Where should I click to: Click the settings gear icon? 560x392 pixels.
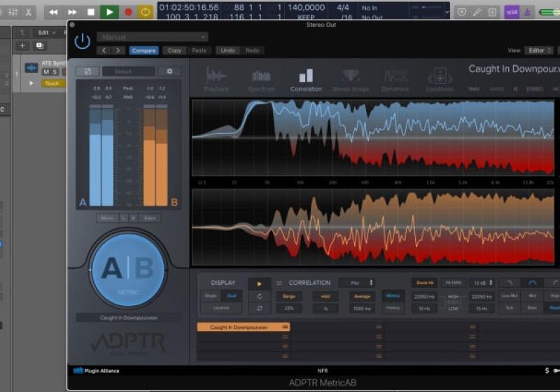(169, 71)
